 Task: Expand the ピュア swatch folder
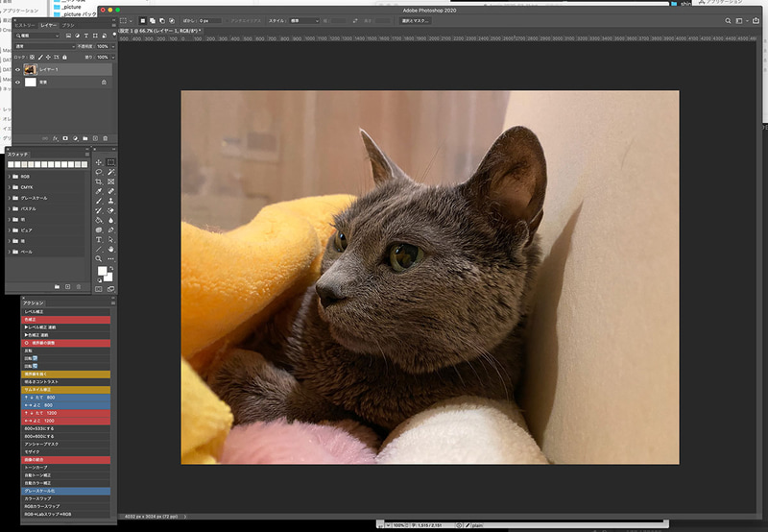pyautogui.click(x=10, y=230)
